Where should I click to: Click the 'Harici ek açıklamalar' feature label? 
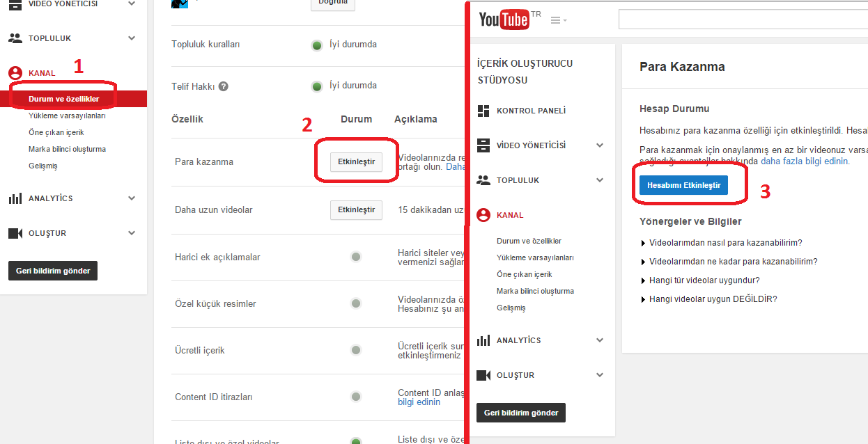[x=217, y=257]
